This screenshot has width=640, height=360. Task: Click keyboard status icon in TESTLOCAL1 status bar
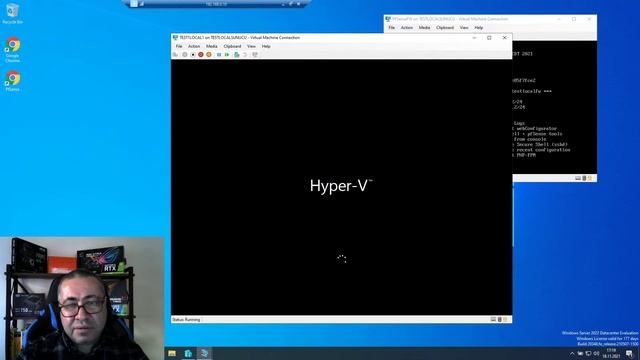tap(493, 320)
